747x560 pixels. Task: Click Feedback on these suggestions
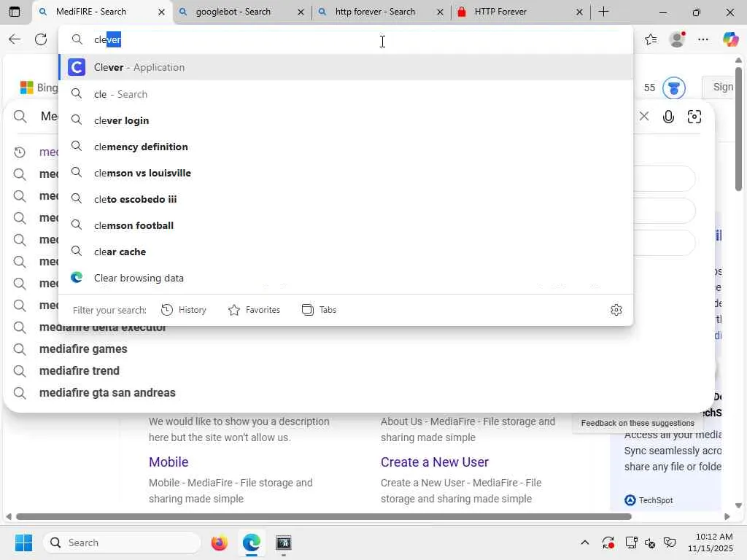tap(638, 423)
